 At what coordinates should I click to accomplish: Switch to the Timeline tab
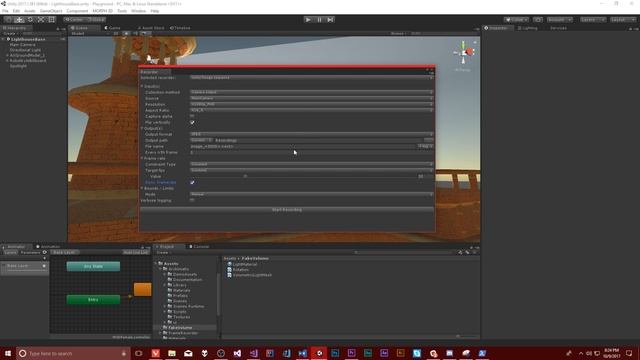pyautogui.click(x=180, y=28)
